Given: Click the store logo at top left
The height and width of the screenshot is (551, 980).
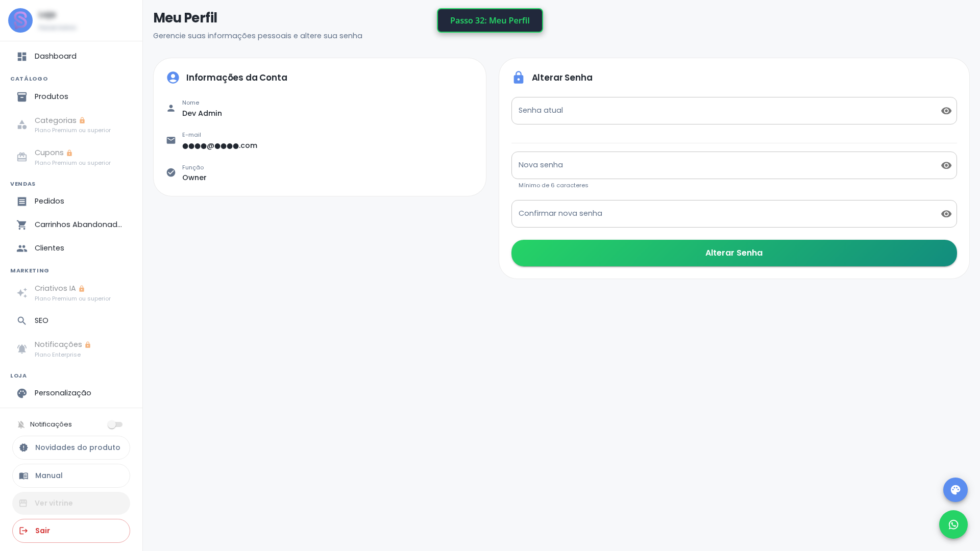Looking at the screenshot, I should coord(20,20).
